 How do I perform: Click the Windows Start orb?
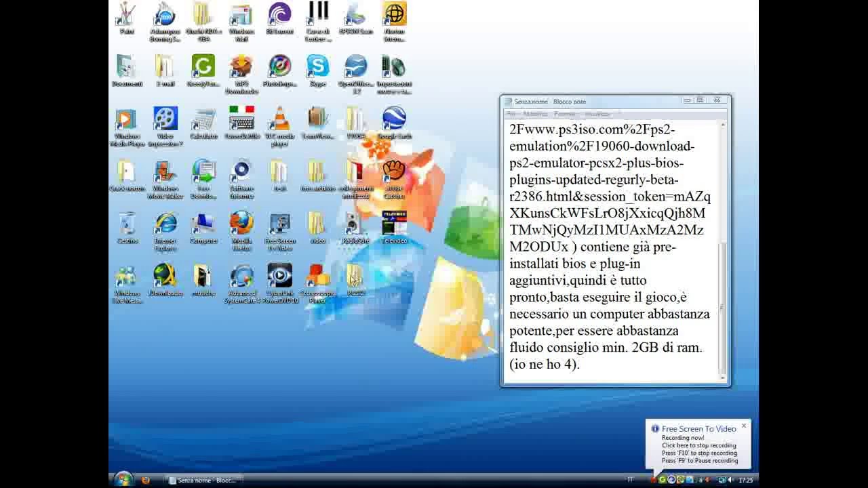pos(123,479)
